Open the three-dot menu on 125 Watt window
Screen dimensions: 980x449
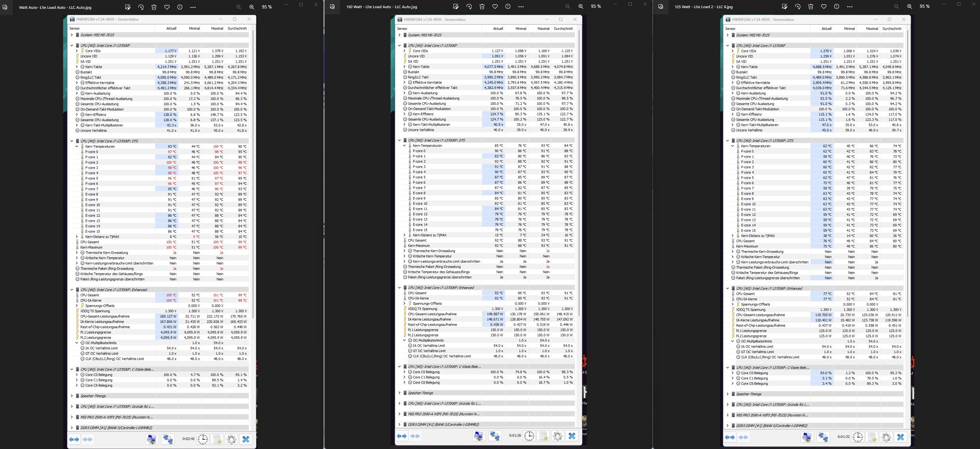point(849,7)
